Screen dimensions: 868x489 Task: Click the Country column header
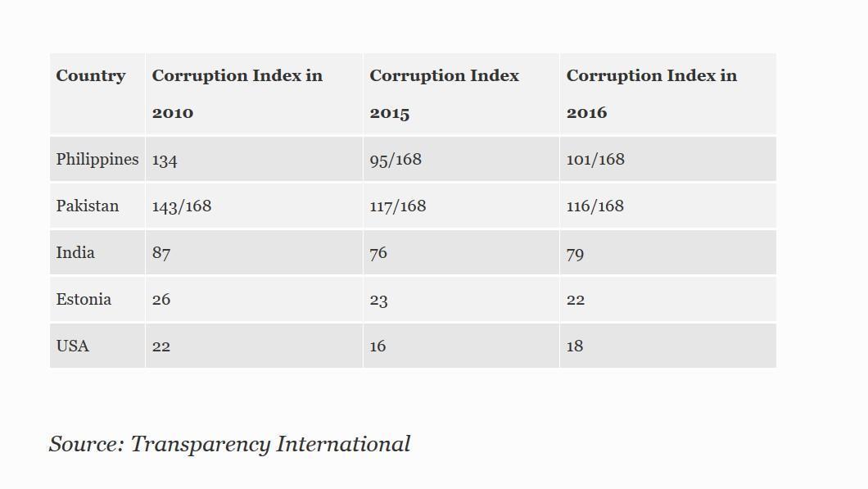tap(91, 76)
